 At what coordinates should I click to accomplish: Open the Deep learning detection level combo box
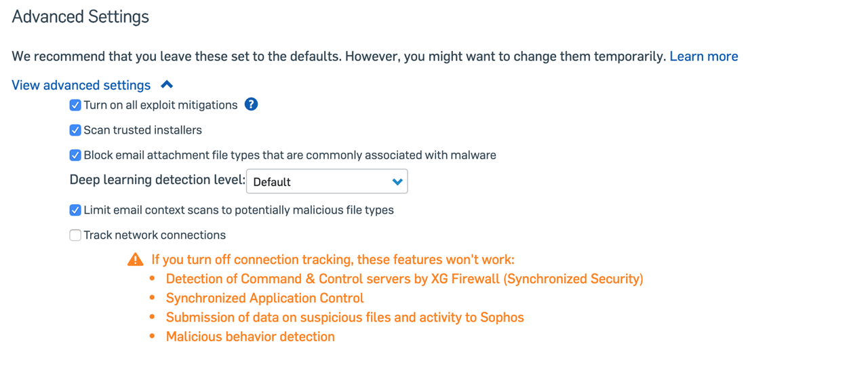327,182
